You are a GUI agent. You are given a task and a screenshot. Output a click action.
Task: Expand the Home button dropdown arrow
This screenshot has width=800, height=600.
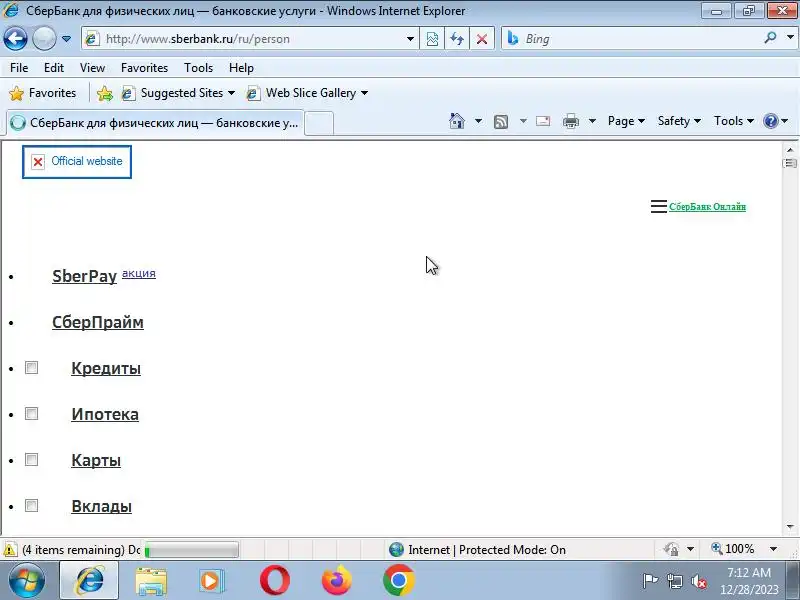478,121
